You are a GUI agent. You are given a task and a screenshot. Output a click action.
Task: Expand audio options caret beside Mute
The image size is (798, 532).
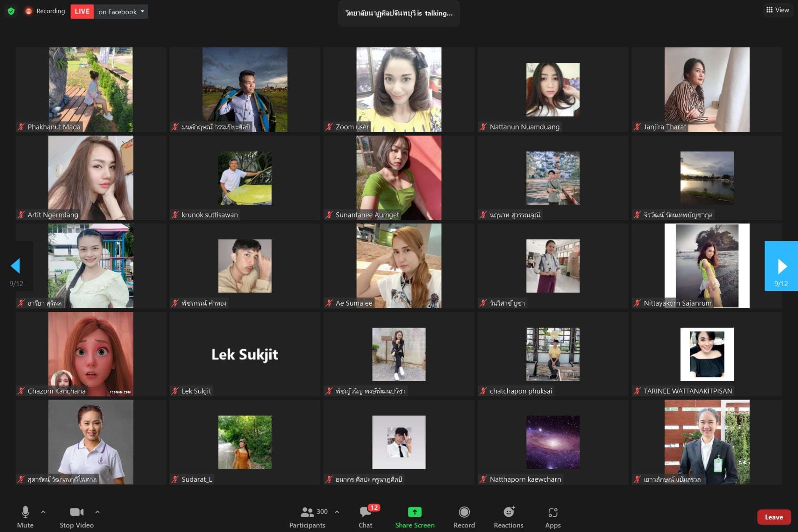(x=43, y=512)
